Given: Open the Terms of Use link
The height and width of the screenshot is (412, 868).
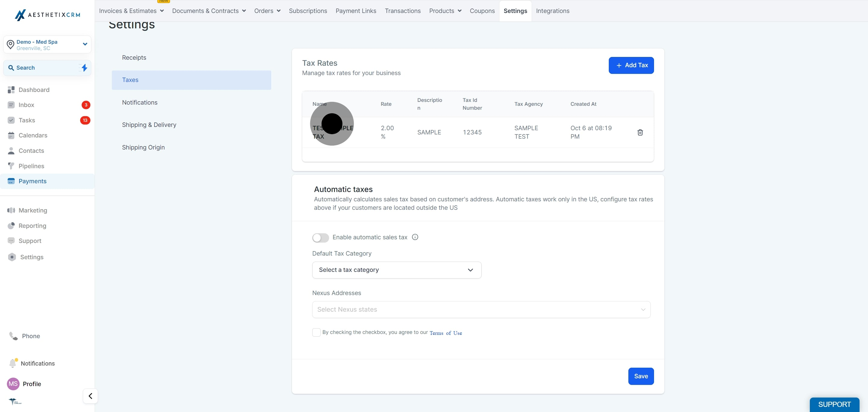Looking at the screenshot, I should (445, 333).
